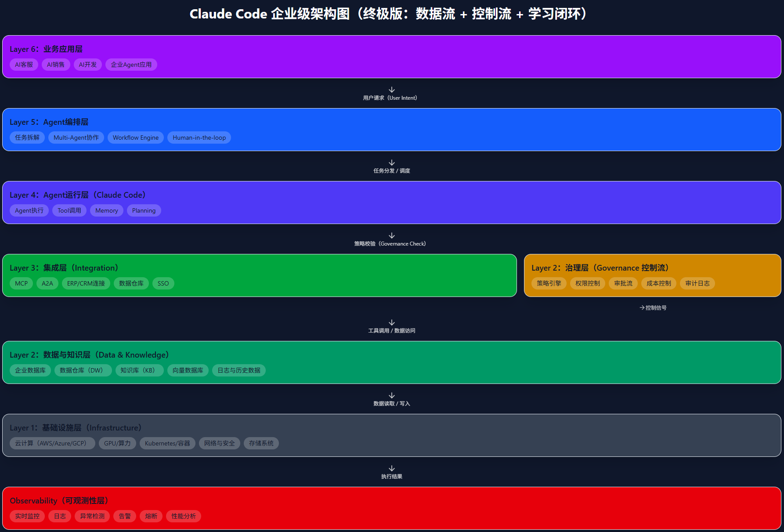Open the Layer 6 业务应用层 panel header
This screenshot has height=532, width=784.
[x=46, y=49]
